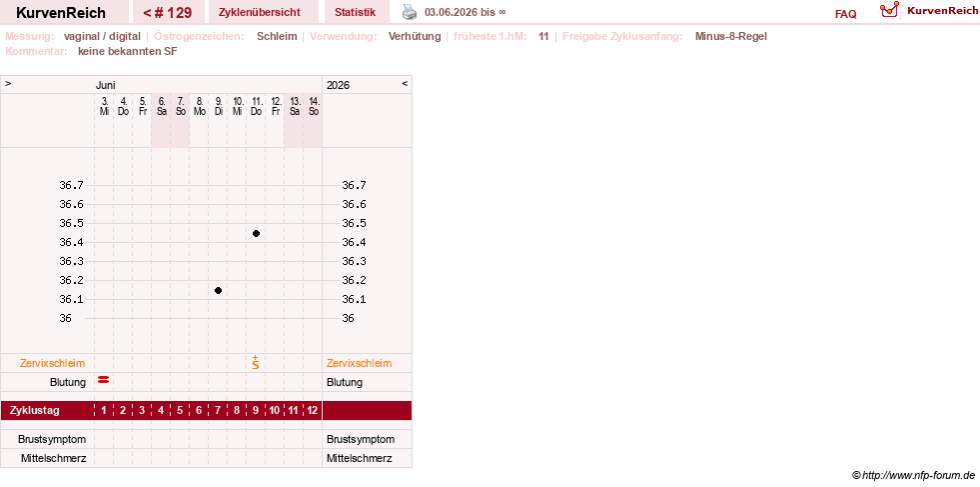Image resolution: width=980 pixels, height=487 pixels.
Task: Click the right Zervixschleim row label
Action: point(359,363)
